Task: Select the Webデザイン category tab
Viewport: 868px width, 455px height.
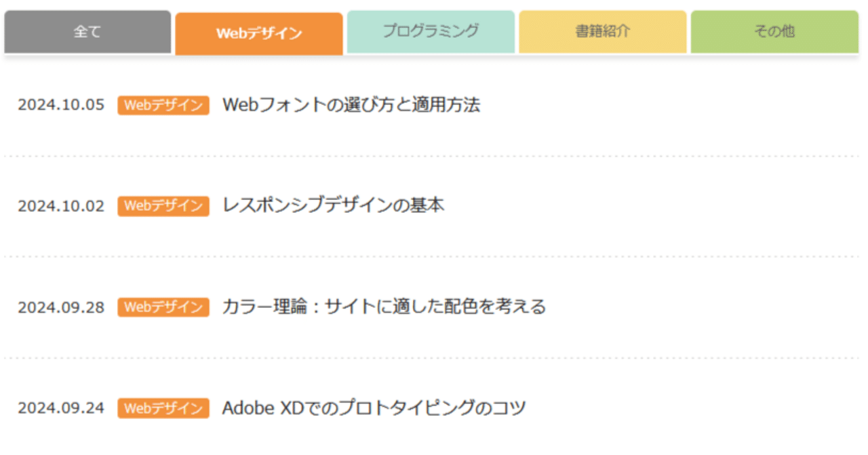Action: point(258,31)
